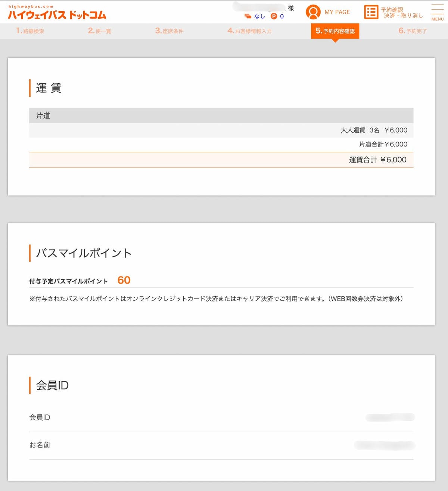Image resolution: width=448 pixels, height=491 pixels.
Task: Click 運賃合計 ￥6,000 total
Action: point(377,160)
